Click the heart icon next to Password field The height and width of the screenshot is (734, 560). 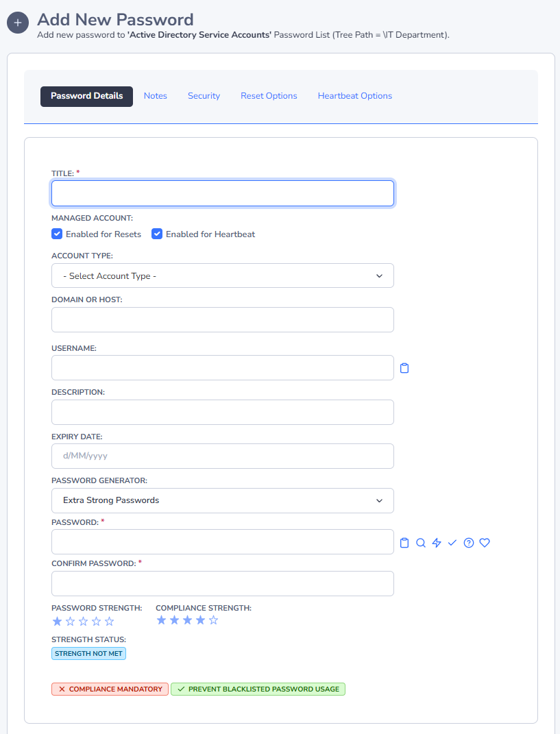click(x=485, y=543)
